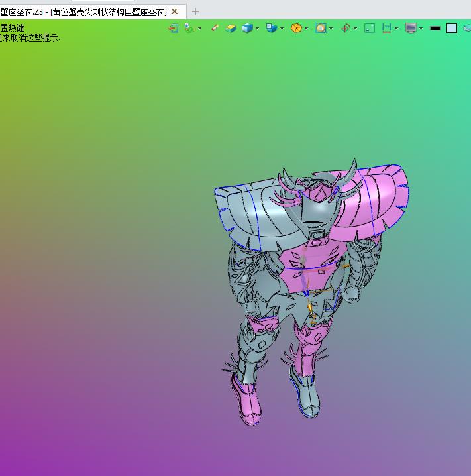
Task: Open dropdown beside orange faceted polygon icon
Action: click(x=306, y=29)
